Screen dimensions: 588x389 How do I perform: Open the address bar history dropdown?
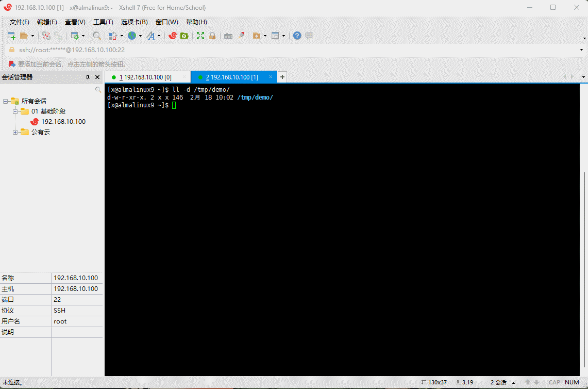(582, 50)
